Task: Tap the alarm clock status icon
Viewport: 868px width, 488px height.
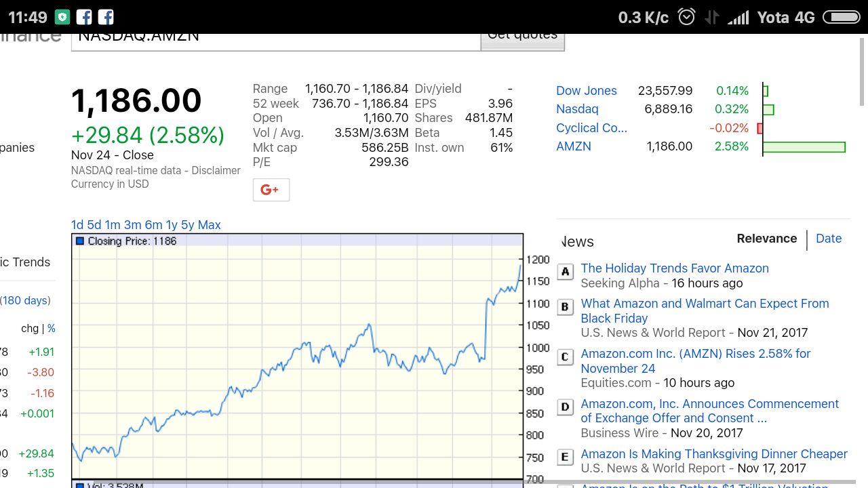Action: point(687,17)
